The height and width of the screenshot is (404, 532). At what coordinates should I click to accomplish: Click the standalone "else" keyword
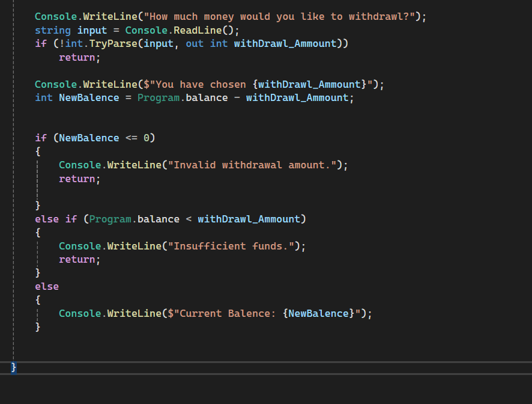pyautogui.click(x=47, y=286)
